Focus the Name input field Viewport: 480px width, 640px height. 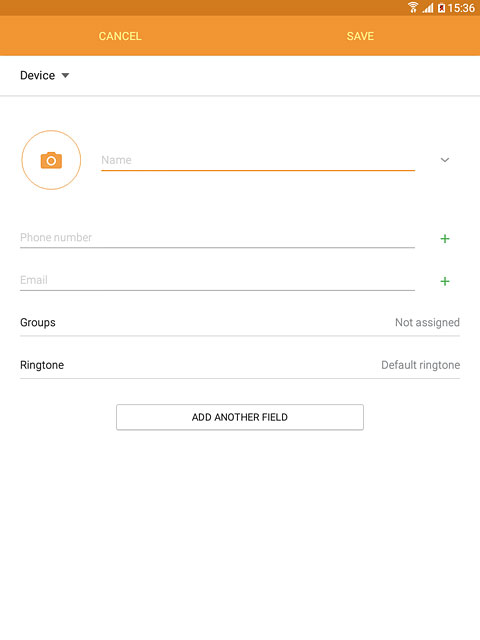[x=258, y=160]
